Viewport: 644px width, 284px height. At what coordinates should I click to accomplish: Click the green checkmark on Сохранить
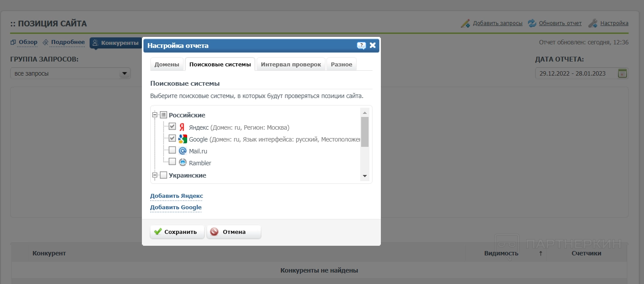[x=158, y=232]
